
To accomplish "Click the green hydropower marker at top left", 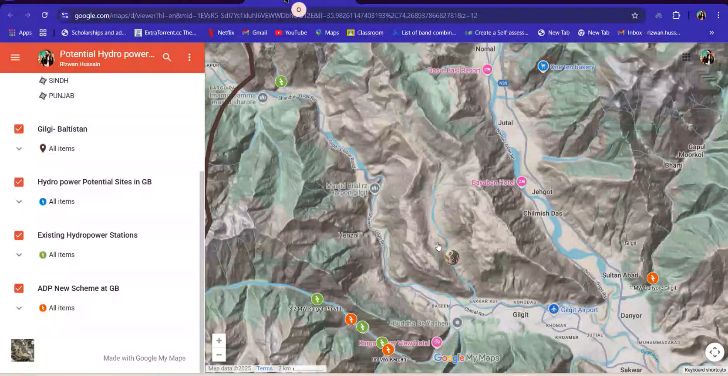I will (280, 82).
